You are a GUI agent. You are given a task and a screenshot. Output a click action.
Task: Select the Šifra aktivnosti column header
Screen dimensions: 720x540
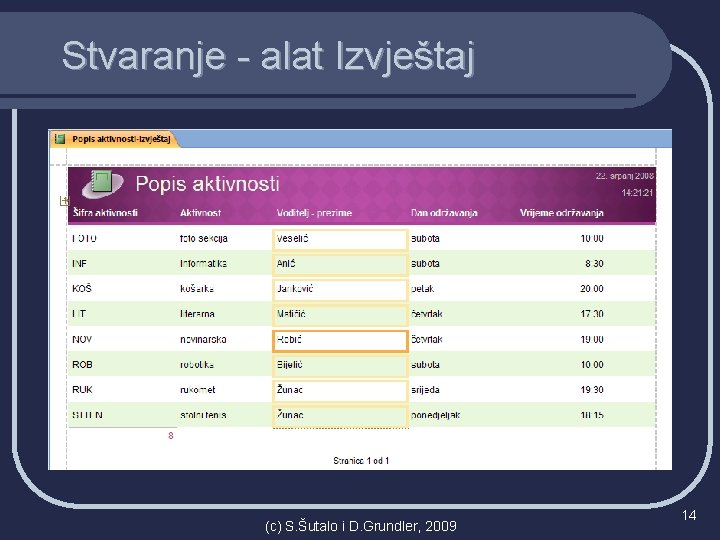tap(105, 213)
